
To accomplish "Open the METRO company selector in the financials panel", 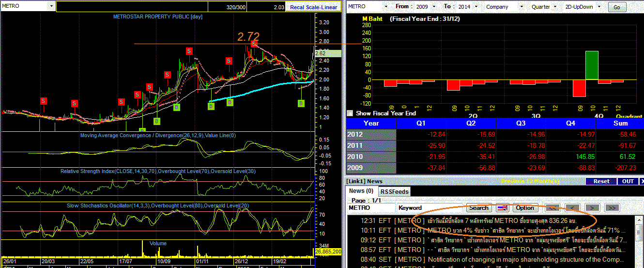I will [368, 7].
